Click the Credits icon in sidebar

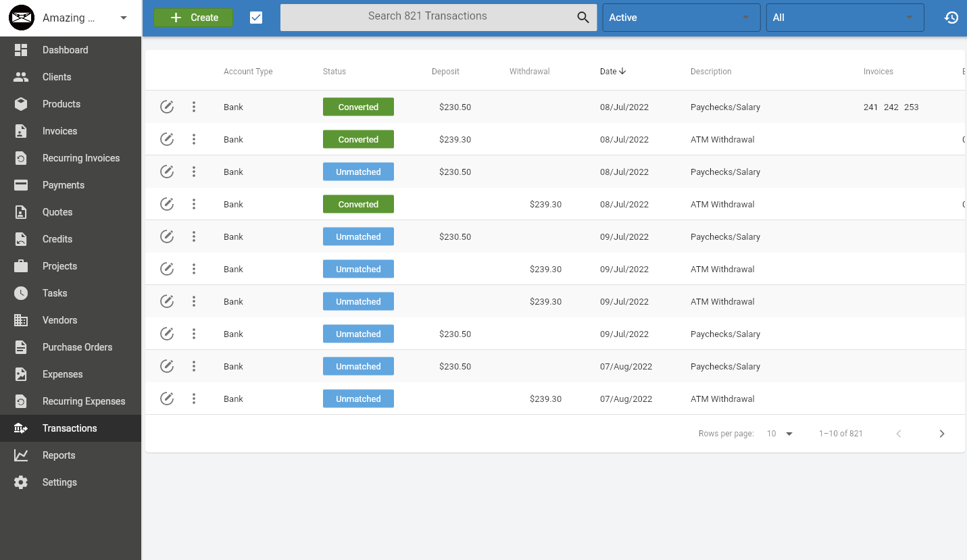coord(21,239)
